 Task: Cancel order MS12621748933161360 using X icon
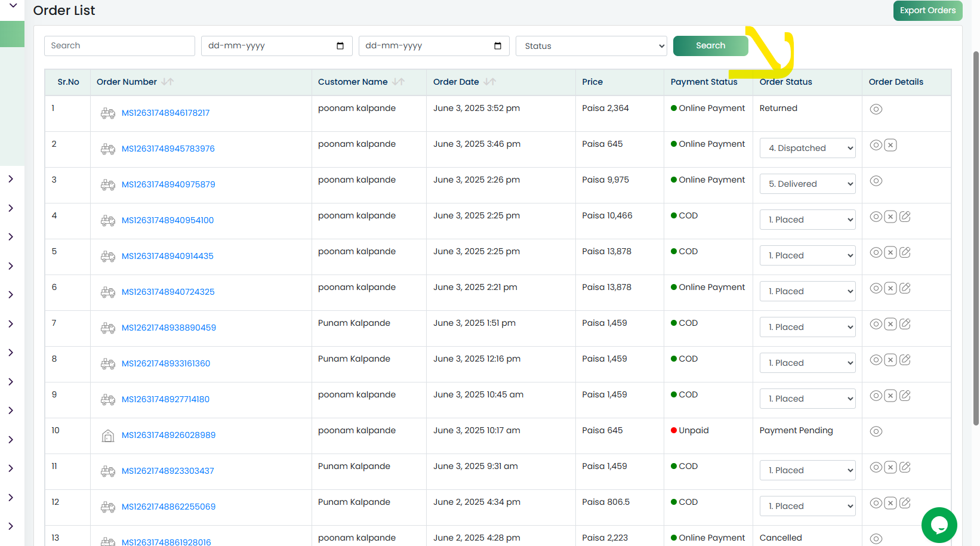[x=890, y=360]
